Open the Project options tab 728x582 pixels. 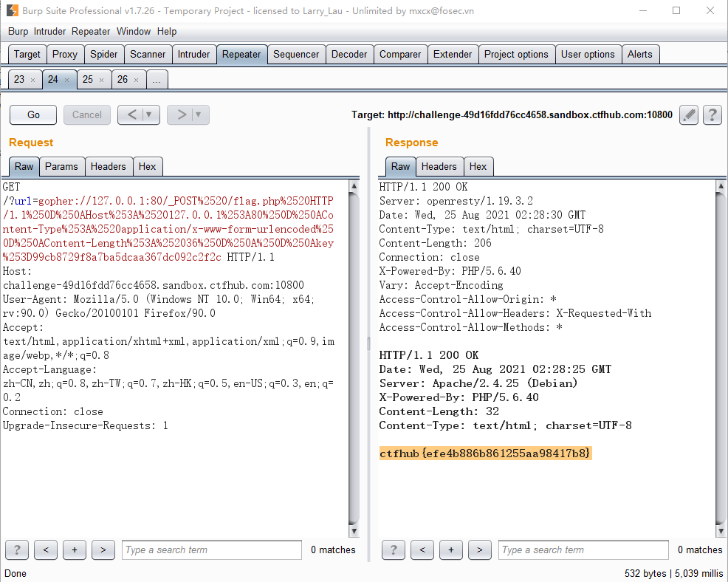[516, 55]
